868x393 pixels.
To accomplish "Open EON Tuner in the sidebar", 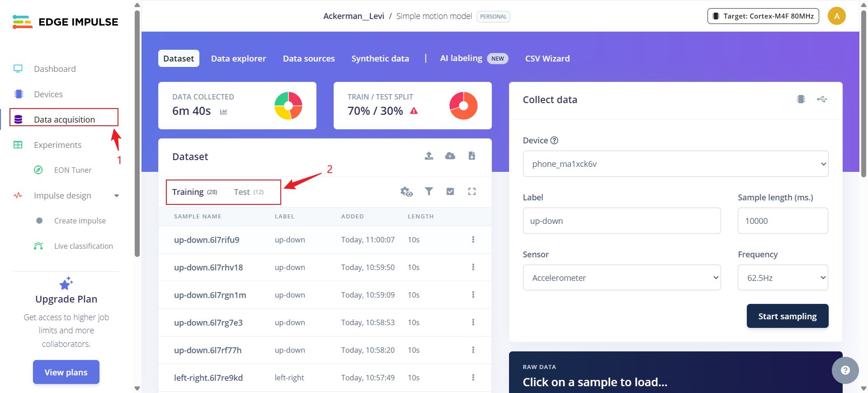I will [x=73, y=170].
